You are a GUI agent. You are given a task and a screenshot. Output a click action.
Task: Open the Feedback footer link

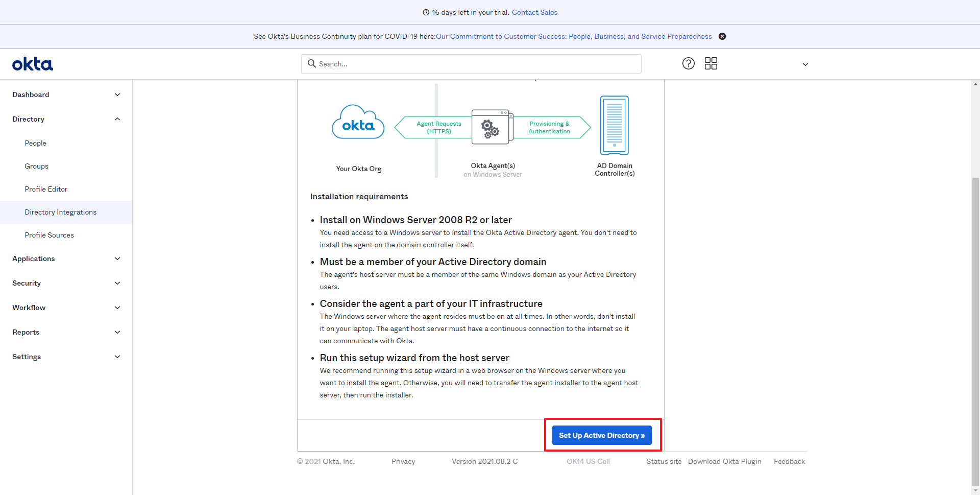click(790, 461)
